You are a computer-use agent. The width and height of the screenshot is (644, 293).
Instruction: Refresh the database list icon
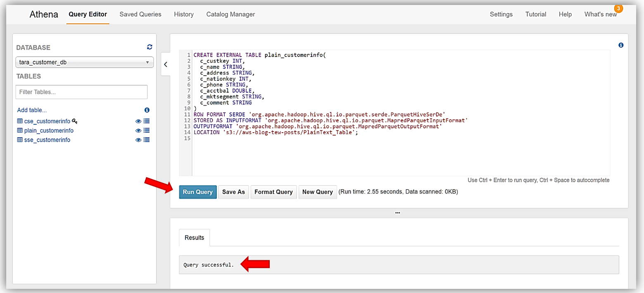pos(150,48)
